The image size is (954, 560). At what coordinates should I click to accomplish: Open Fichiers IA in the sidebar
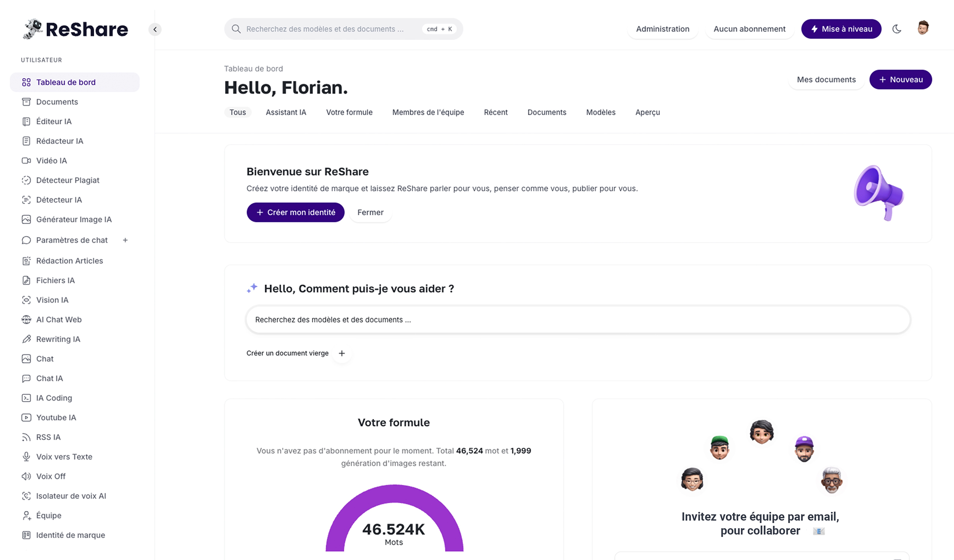coord(75,280)
